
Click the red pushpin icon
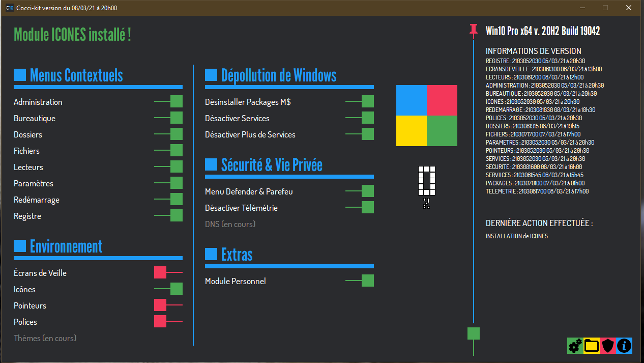(x=474, y=31)
